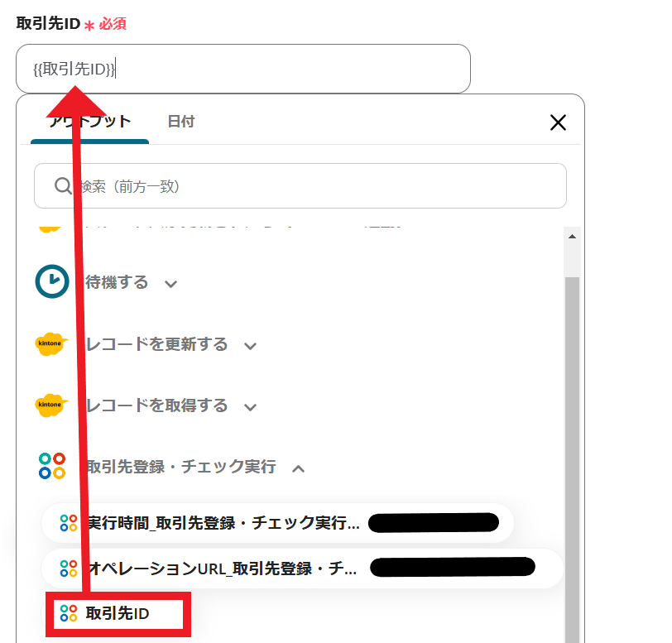
Task: Click the colored circles icon on オペレーションURL item
Action: 69,569
